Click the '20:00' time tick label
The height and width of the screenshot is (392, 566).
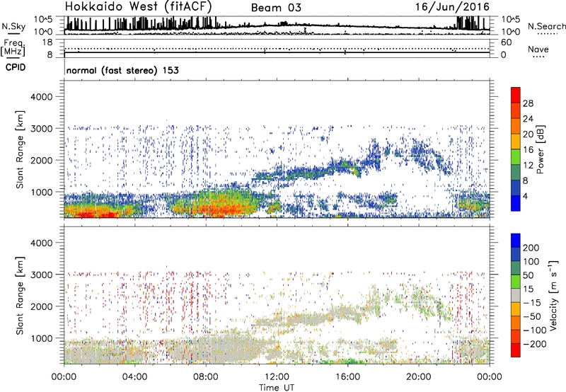(x=418, y=377)
